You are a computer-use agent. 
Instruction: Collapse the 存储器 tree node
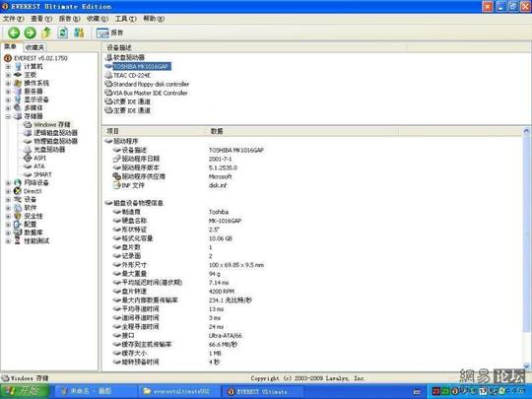(x=8, y=116)
